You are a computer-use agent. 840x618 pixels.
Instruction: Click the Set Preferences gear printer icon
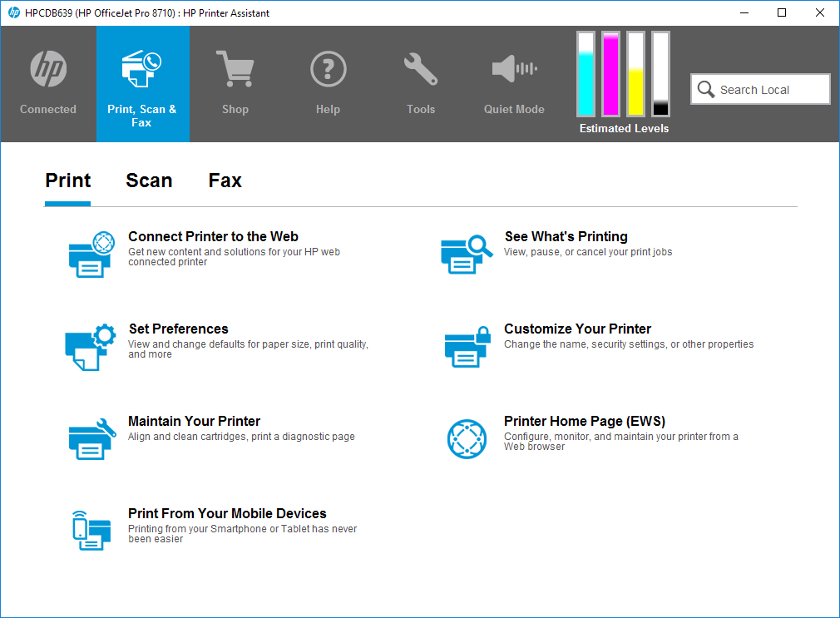[90, 347]
